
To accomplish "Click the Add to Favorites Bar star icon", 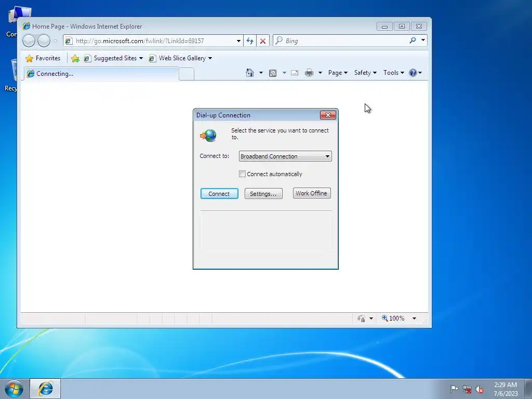I will tap(75, 58).
